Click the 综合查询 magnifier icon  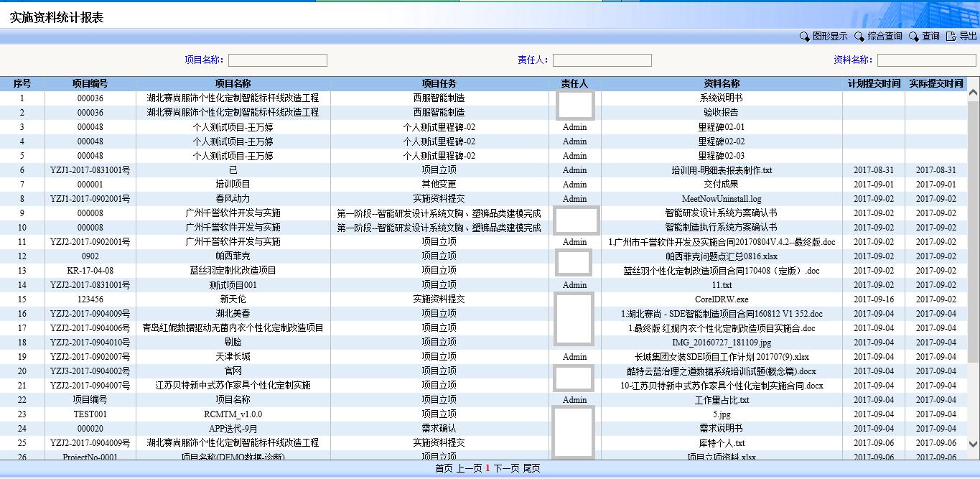859,37
